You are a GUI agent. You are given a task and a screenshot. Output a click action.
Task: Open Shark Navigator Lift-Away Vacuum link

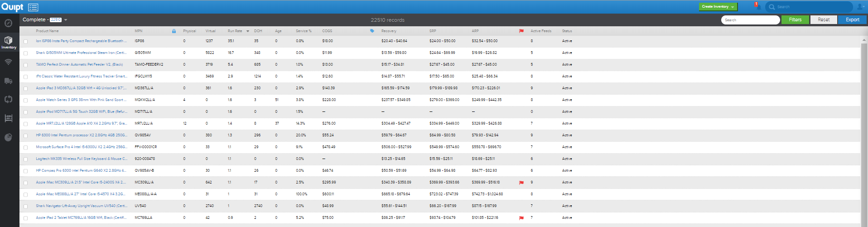tap(82, 206)
